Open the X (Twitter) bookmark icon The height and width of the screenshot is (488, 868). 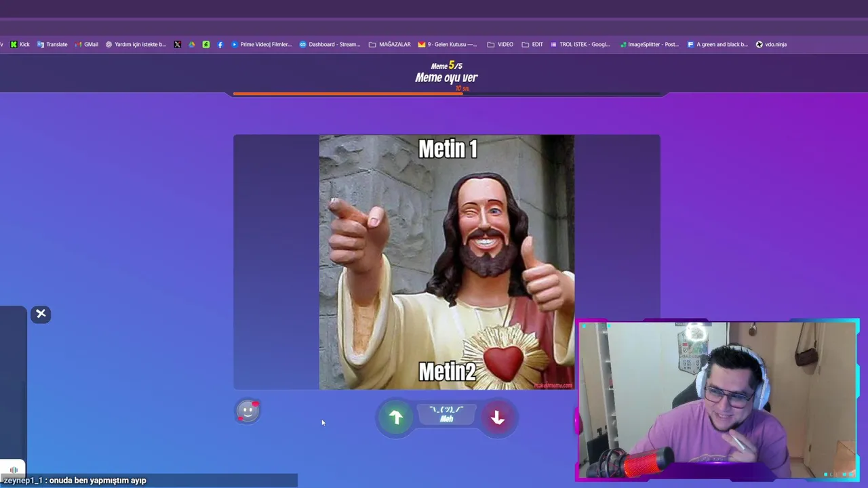tap(178, 45)
